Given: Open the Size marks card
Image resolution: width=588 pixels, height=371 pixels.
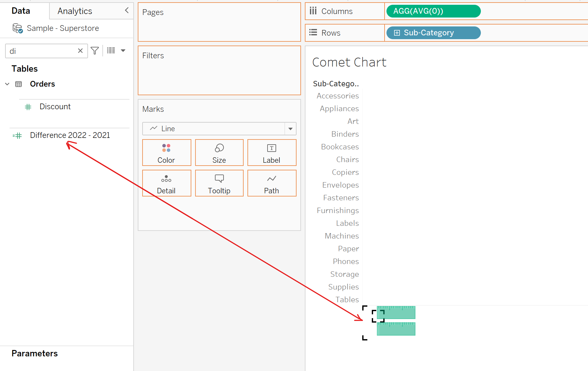Looking at the screenshot, I should pyautogui.click(x=219, y=153).
